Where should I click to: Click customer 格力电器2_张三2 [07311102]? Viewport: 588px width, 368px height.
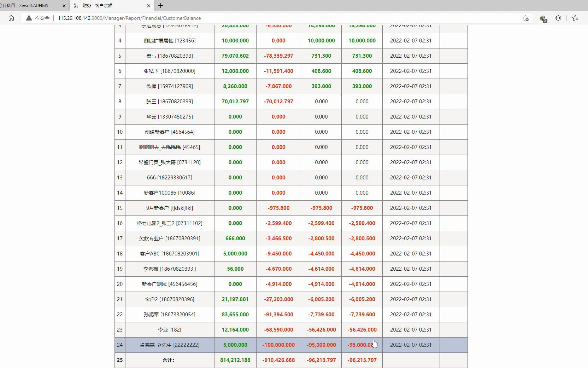click(170, 223)
